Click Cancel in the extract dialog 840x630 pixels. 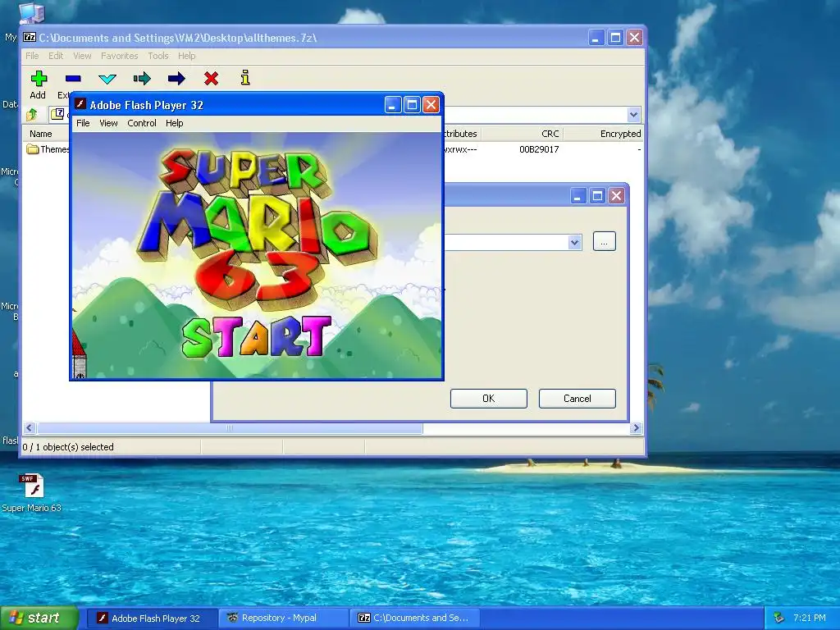point(577,399)
